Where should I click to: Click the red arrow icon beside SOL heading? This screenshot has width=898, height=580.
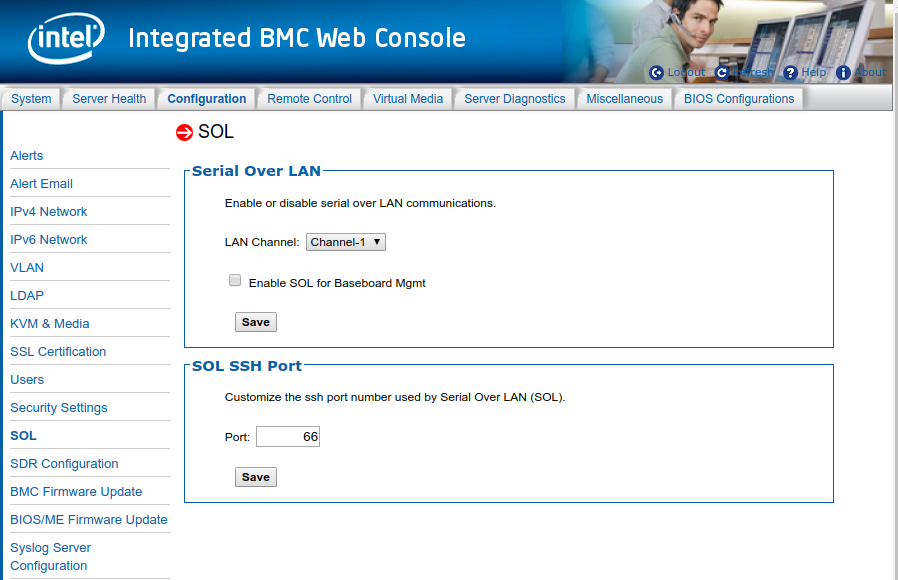click(x=185, y=131)
